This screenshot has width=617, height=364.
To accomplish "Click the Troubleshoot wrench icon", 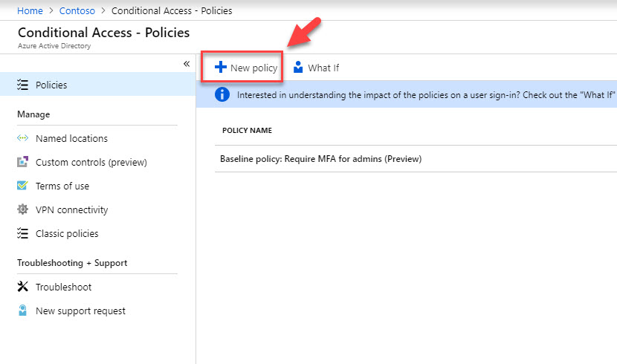I will click(22, 287).
